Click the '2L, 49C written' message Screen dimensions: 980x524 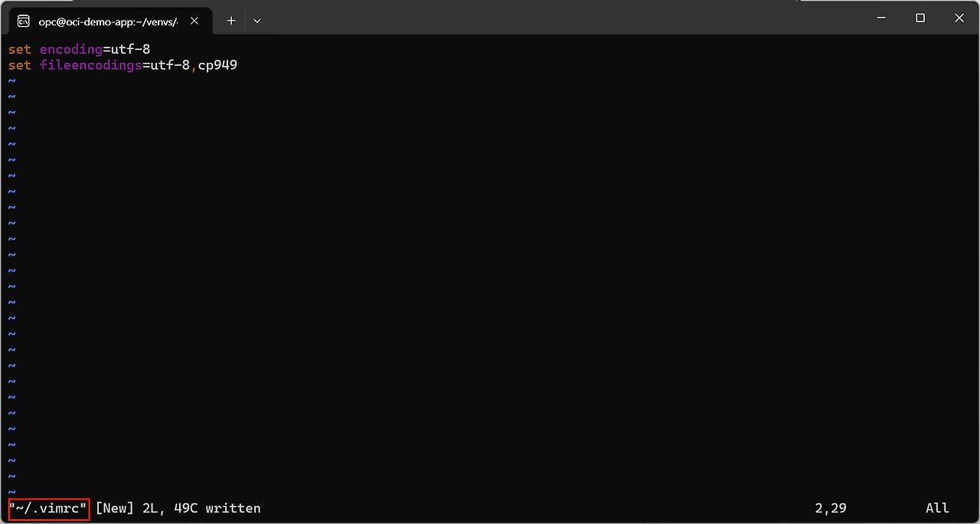(201, 508)
